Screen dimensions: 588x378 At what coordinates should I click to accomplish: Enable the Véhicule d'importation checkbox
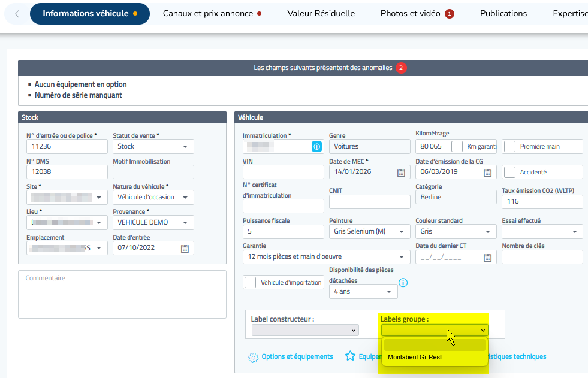click(x=250, y=282)
